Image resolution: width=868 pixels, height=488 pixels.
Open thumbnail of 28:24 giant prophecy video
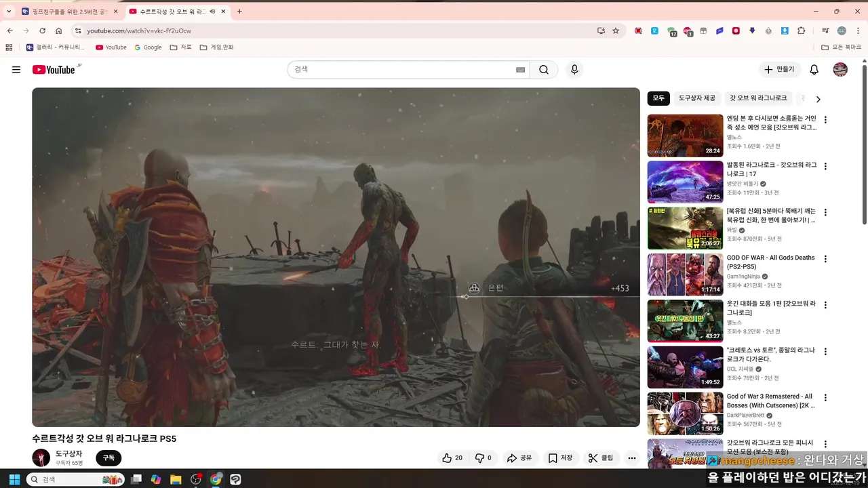click(x=685, y=136)
